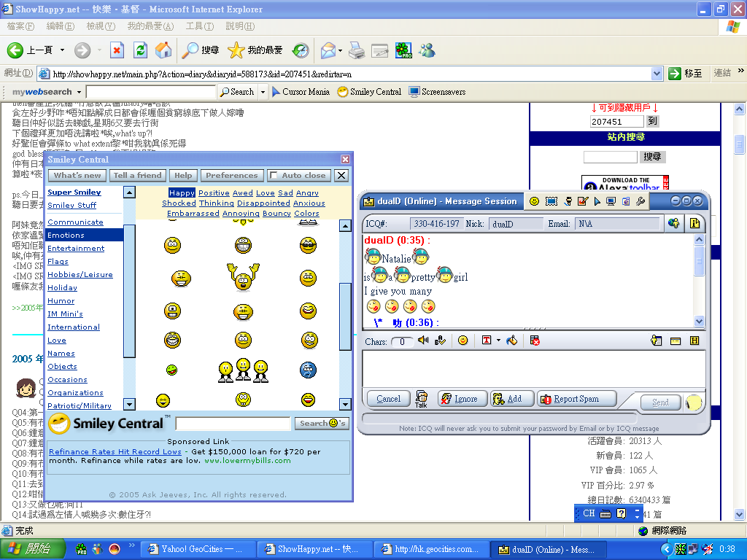Click the ICQ message text area
This screenshot has width=747, height=560.
(x=533, y=368)
